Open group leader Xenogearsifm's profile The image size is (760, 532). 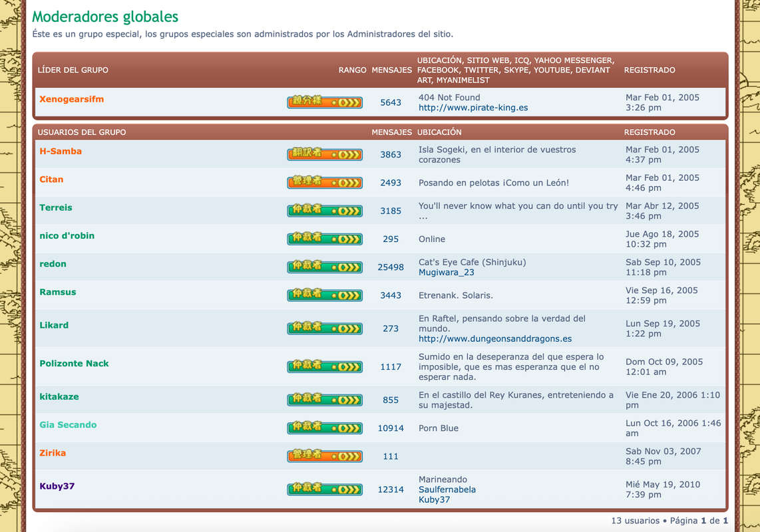(x=72, y=99)
